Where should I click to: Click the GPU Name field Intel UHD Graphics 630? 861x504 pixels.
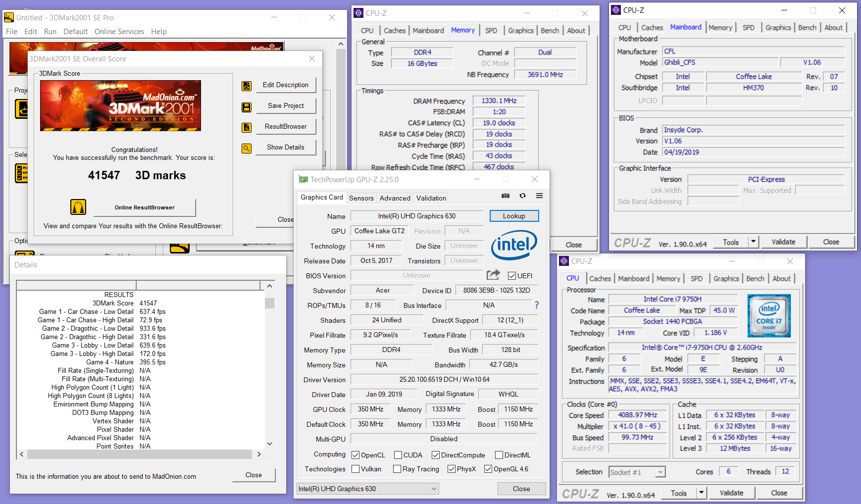pos(416,216)
